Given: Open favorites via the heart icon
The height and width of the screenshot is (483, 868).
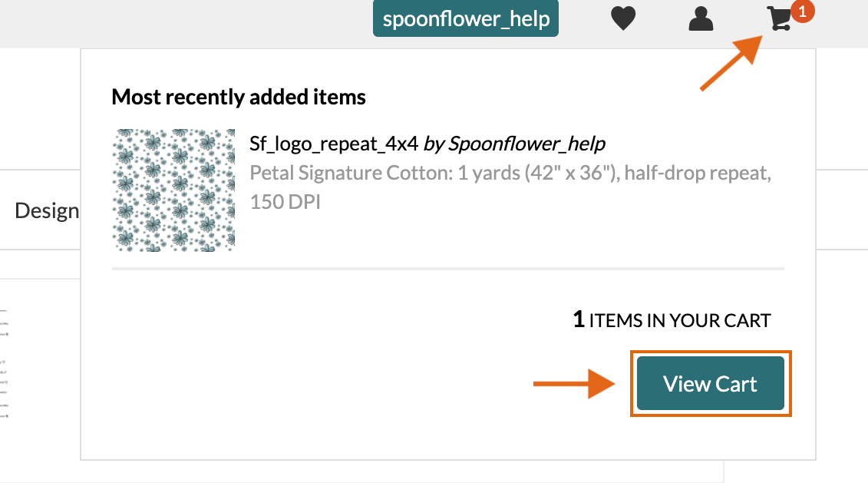Looking at the screenshot, I should click(x=622, y=19).
